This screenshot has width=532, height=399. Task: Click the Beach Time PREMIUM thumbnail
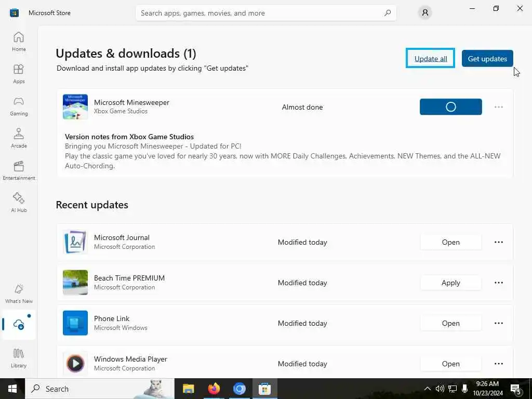75,282
